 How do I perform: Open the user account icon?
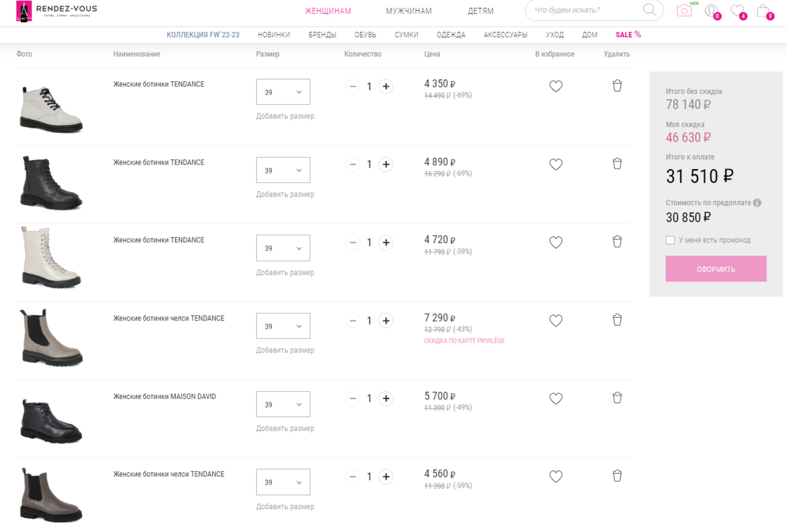coord(711,10)
